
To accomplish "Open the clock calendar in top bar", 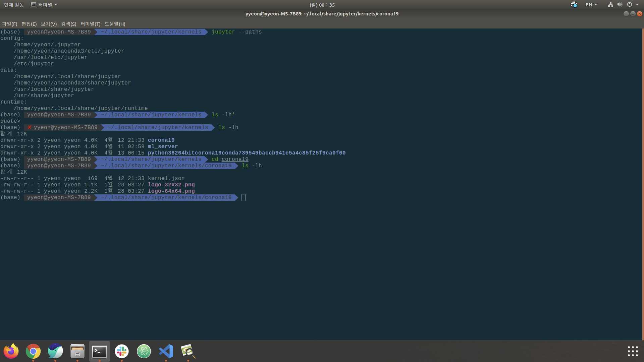I will pyautogui.click(x=322, y=5).
